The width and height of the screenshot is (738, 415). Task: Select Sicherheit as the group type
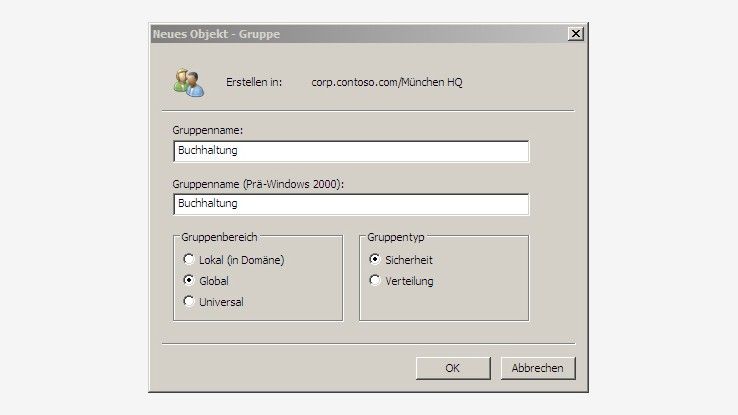[375, 260]
